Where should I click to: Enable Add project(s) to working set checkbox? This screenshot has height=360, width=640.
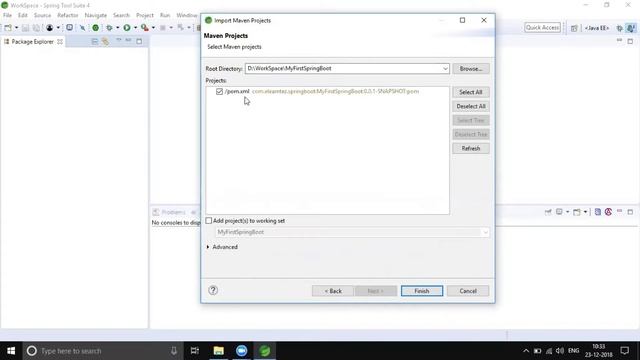coord(209,221)
